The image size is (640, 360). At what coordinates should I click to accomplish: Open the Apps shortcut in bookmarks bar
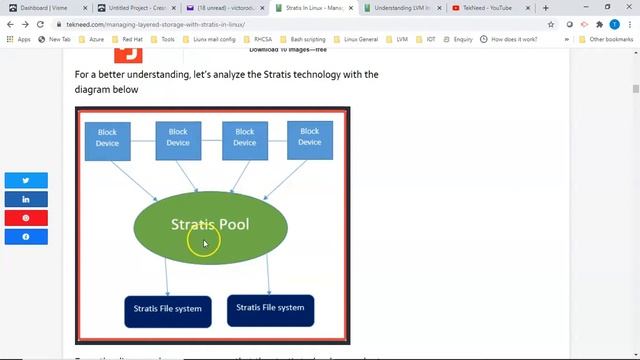tap(18, 39)
